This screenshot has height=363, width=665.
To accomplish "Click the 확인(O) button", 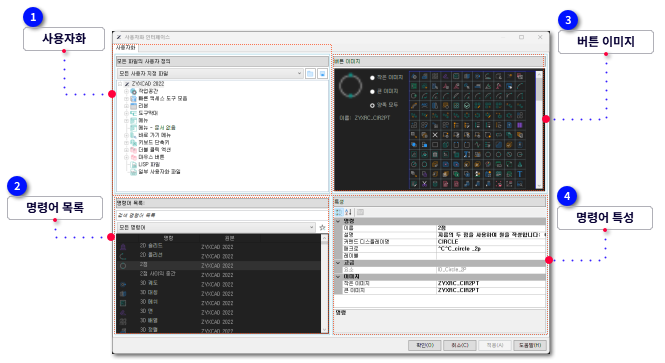I will 425,345.
